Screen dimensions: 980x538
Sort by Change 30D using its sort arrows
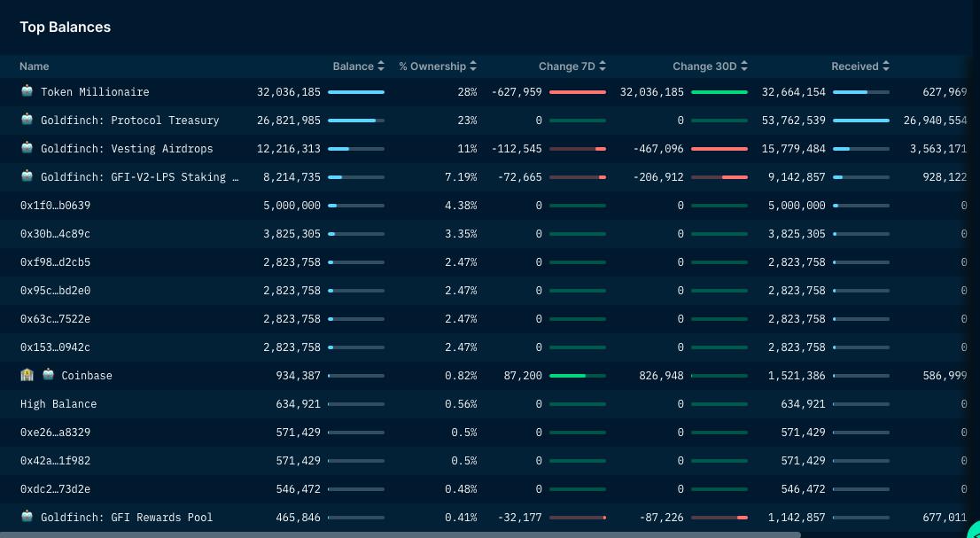[743, 66]
